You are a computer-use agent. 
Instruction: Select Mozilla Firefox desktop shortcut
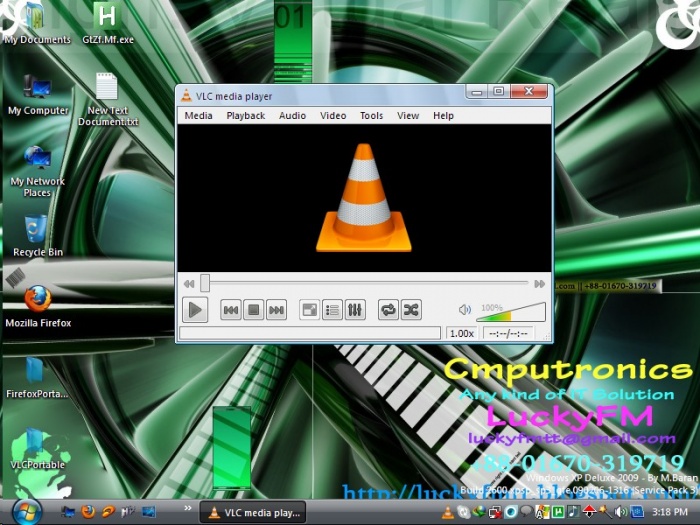pos(38,307)
